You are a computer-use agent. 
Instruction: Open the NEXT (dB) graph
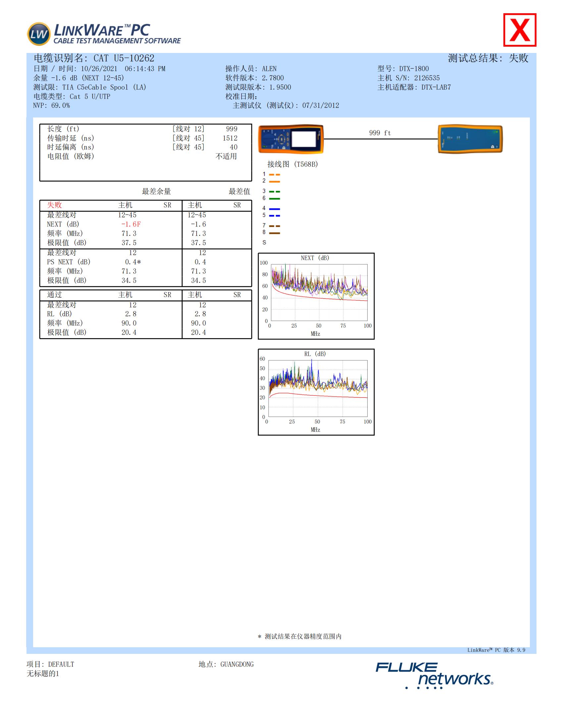click(x=316, y=296)
